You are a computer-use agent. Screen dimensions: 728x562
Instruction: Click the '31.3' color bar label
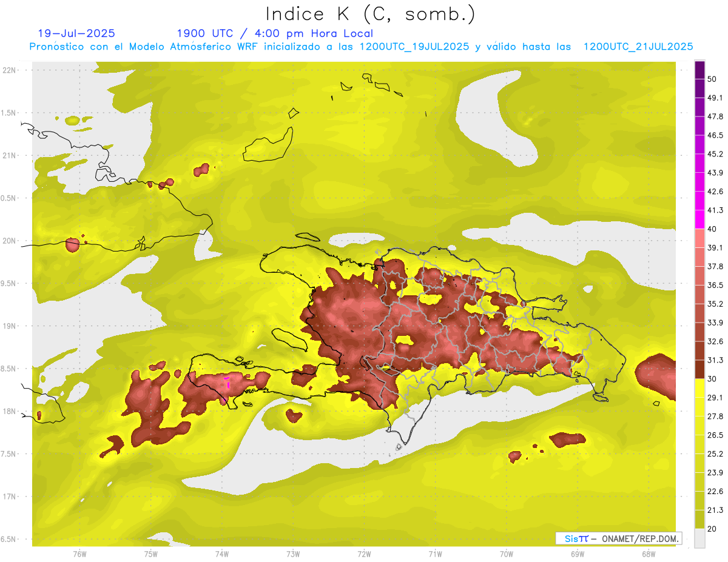(715, 360)
